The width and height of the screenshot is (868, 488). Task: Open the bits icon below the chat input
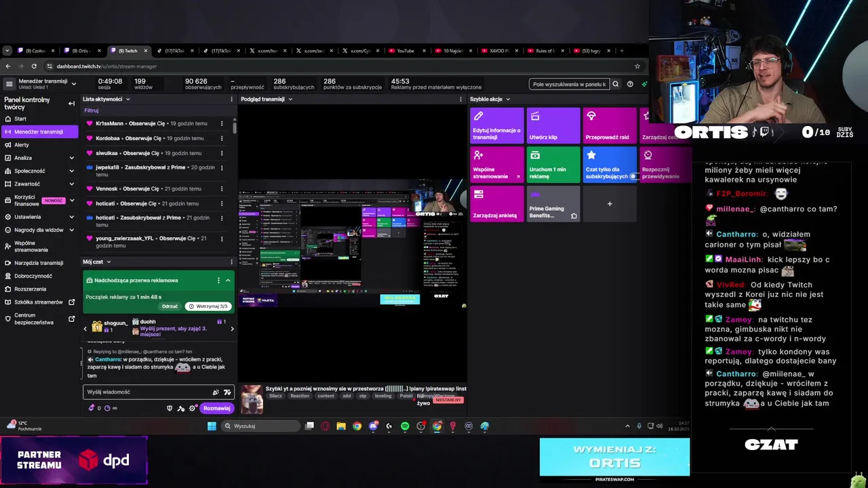[x=92, y=408]
